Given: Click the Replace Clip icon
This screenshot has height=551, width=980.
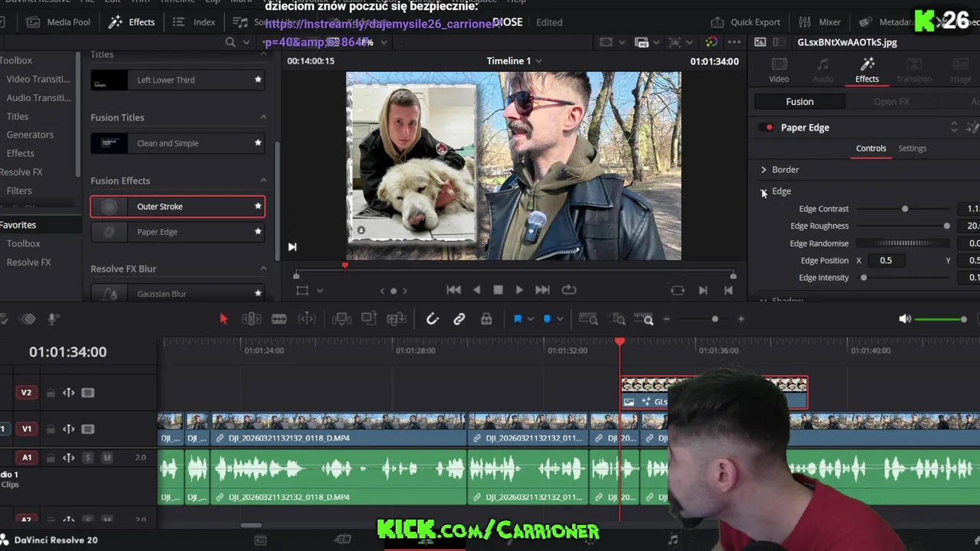Looking at the screenshot, I should pos(397,319).
